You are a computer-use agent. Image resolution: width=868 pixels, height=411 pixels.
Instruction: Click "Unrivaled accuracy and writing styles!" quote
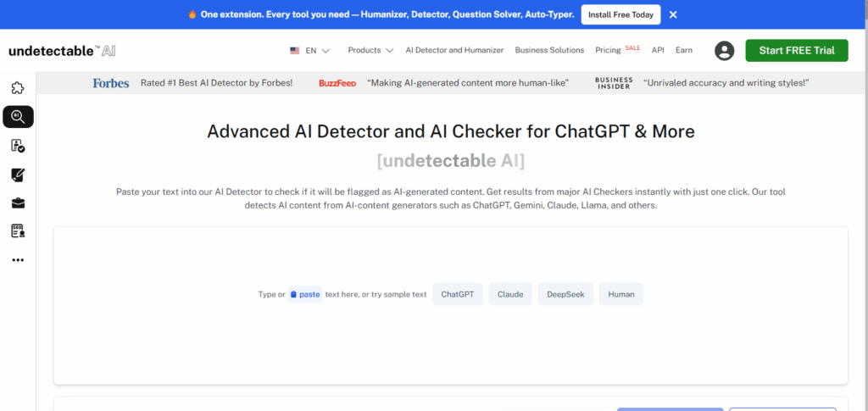(x=726, y=84)
